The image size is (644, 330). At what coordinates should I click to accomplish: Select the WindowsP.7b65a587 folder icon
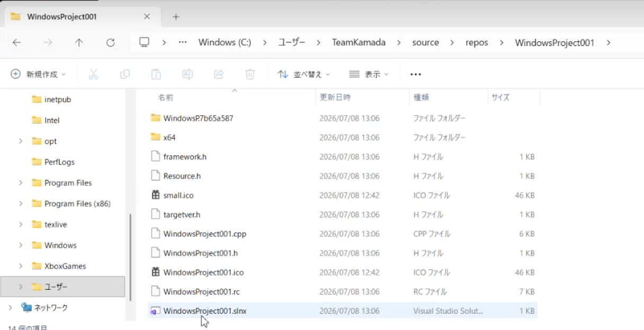(155, 118)
